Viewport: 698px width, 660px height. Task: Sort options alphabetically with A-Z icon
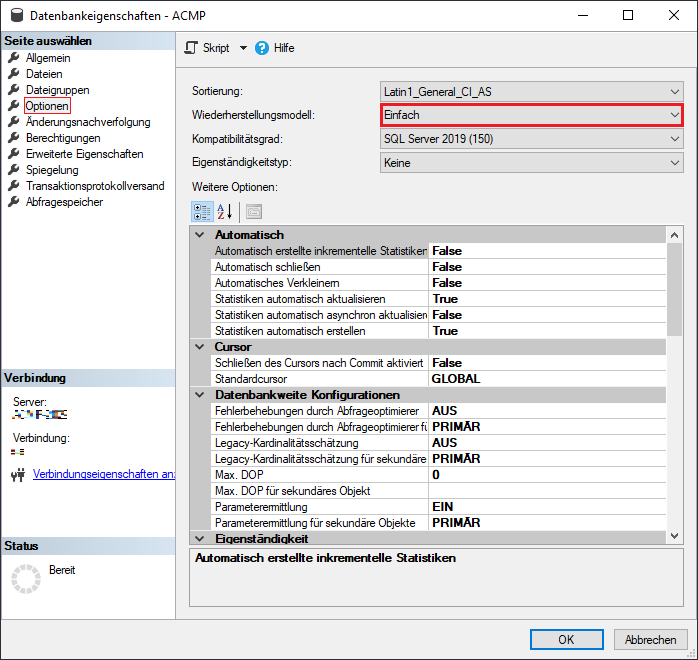224,211
